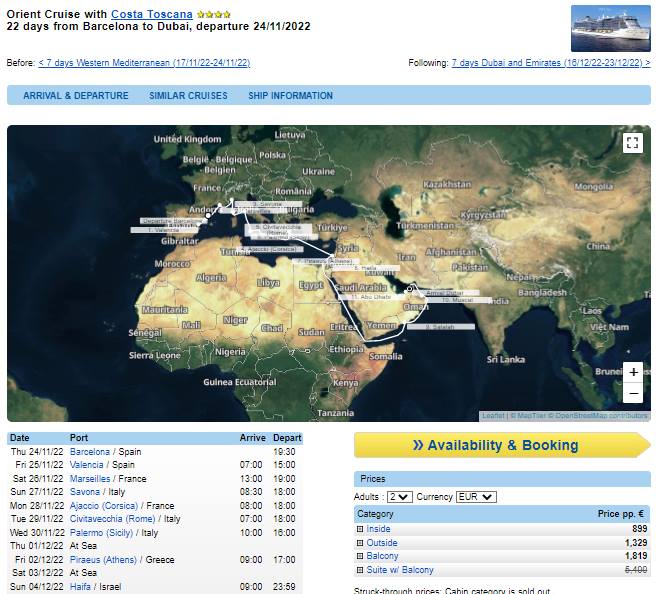Open the Costa Toscana ship link
This screenshot has width=656, height=594.
pyautogui.click(x=151, y=14)
